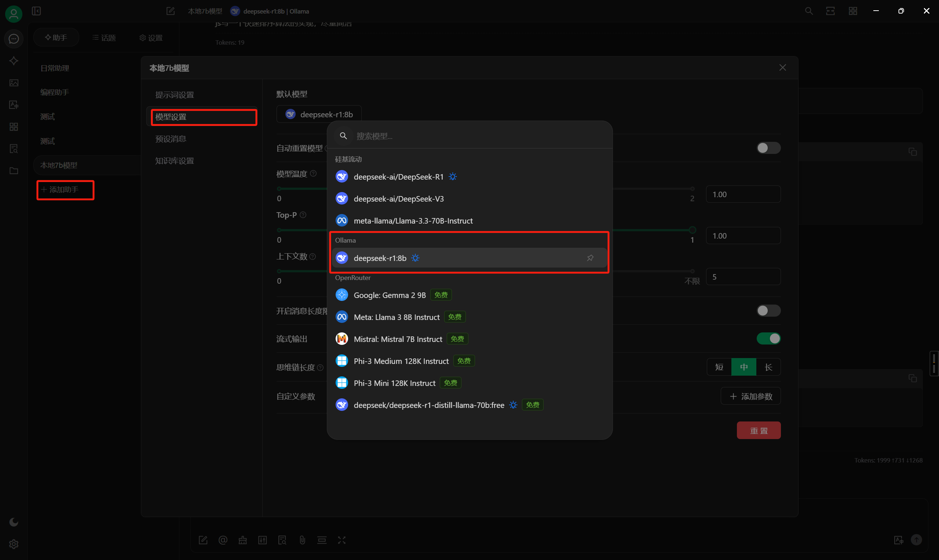The width and height of the screenshot is (939, 560).
Task: Open the 知识库设置 tab
Action: click(175, 161)
